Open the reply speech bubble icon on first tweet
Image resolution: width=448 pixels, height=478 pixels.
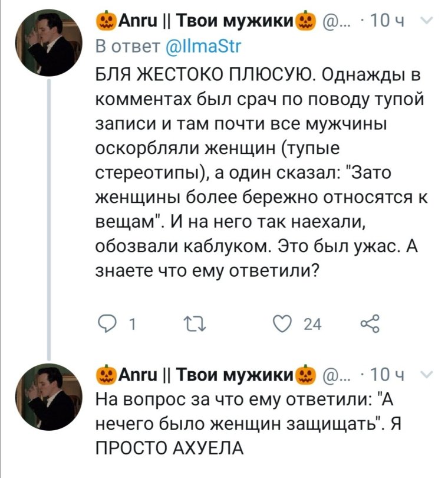[107, 321]
